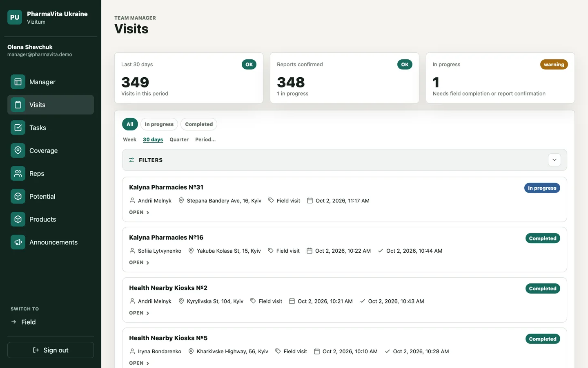Screen dimensions: 588x368
Task: Filter visits by In progress pill
Action: point(159,124)
